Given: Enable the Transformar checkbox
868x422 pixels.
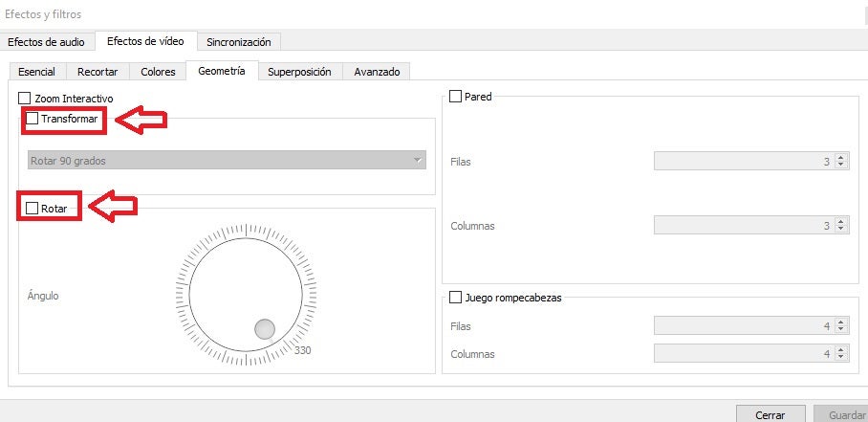Looking at the screenshot, I should [33, 119].
